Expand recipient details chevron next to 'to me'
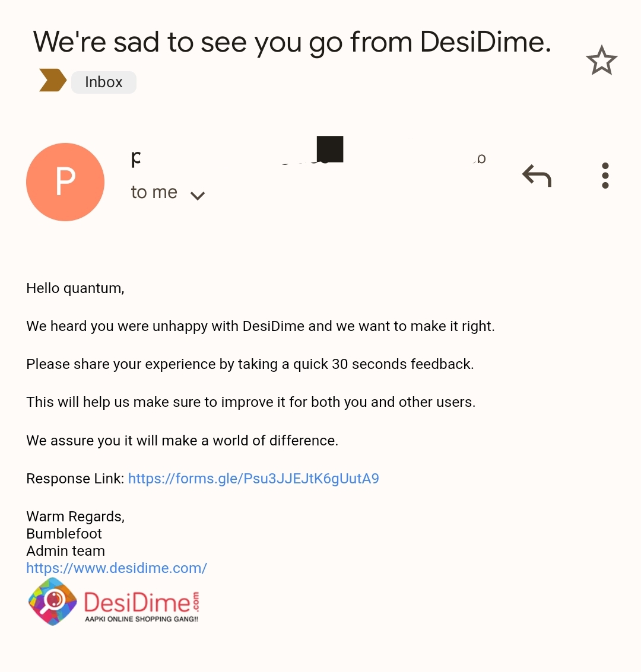The image size is (641, 672). tap(197, 195)
